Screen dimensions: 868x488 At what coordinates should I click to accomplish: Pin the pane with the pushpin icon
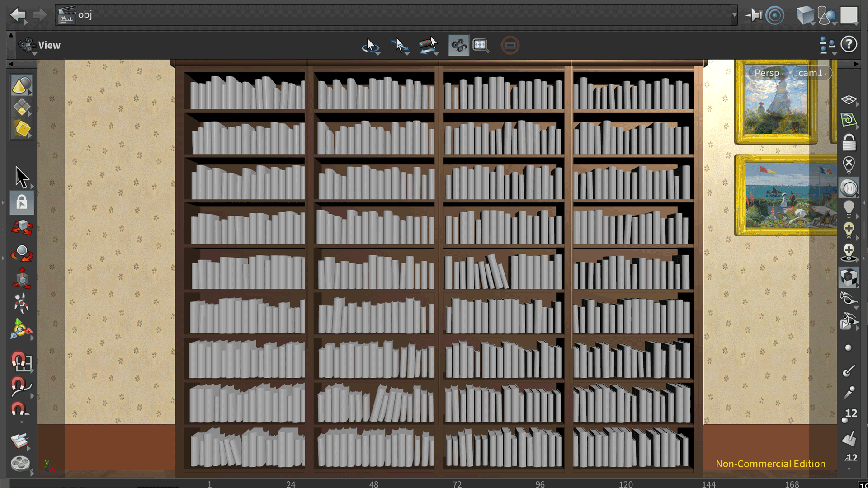[x=754, y=15]
